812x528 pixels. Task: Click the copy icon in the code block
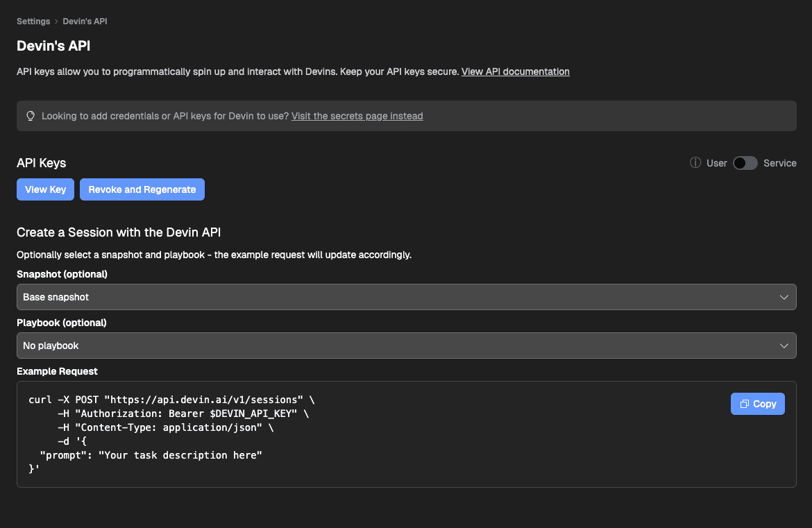click(744, 404)
